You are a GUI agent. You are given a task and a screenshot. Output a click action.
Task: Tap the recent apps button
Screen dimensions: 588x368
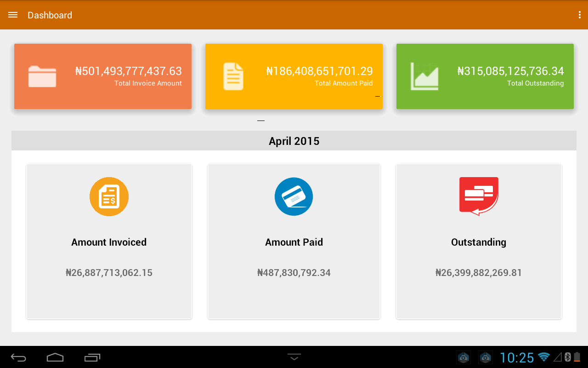click(92, 357)
